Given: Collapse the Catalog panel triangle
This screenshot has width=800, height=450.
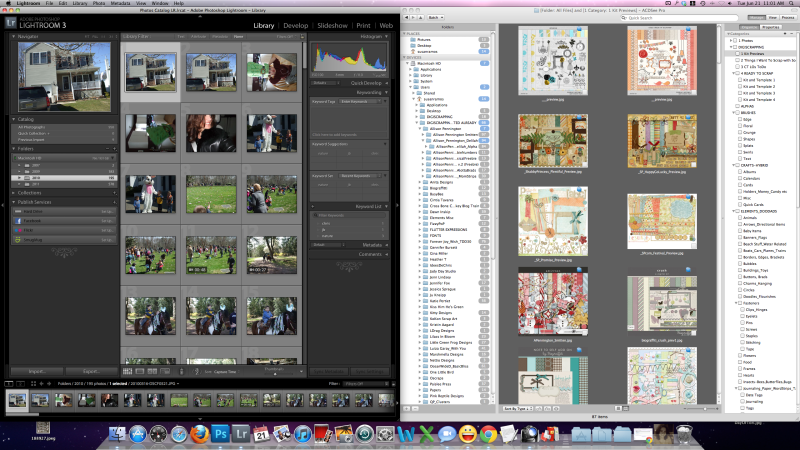Looking at the screenshot, I should [14, 119].
